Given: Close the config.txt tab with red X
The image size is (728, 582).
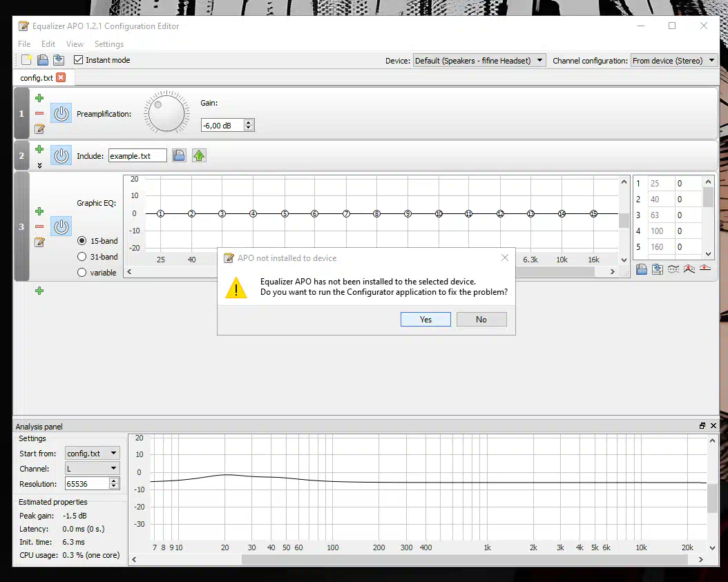Looking at the screenshot, I should point(61,77).
